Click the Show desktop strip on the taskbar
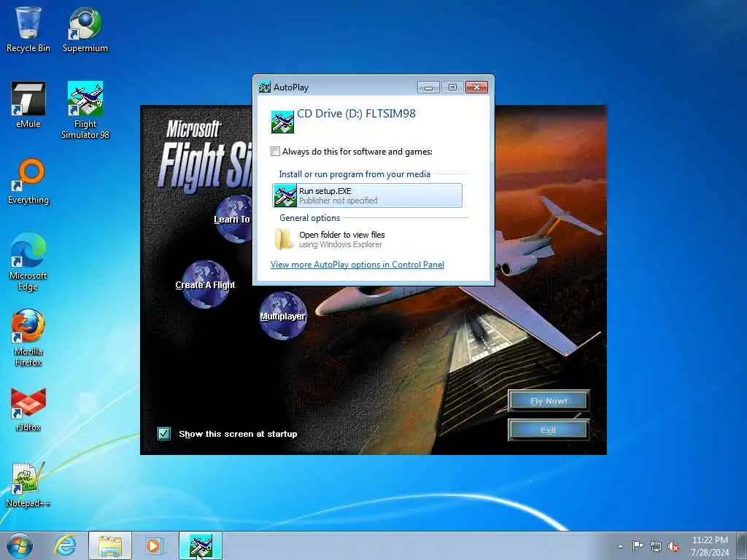 [x=742, y=546]
